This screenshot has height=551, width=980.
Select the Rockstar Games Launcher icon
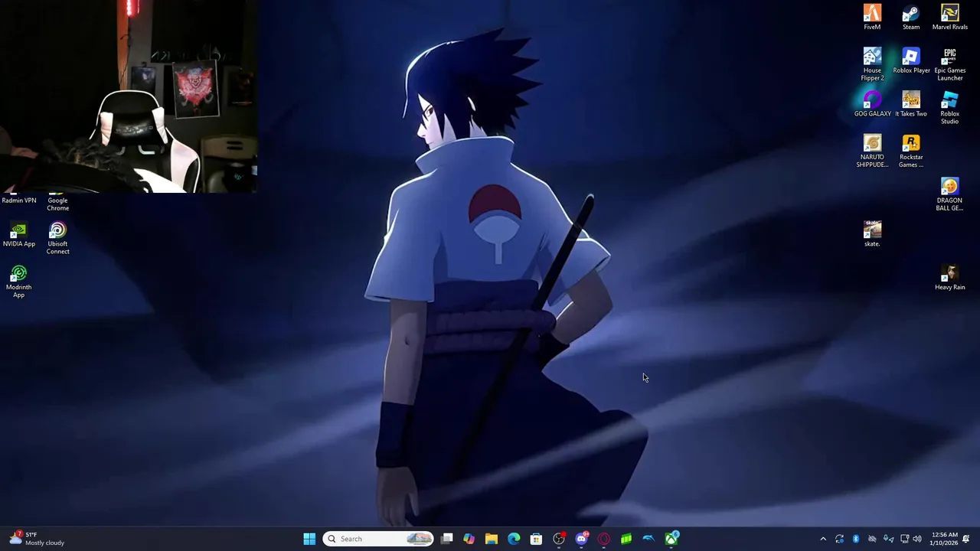click(911, 152)
